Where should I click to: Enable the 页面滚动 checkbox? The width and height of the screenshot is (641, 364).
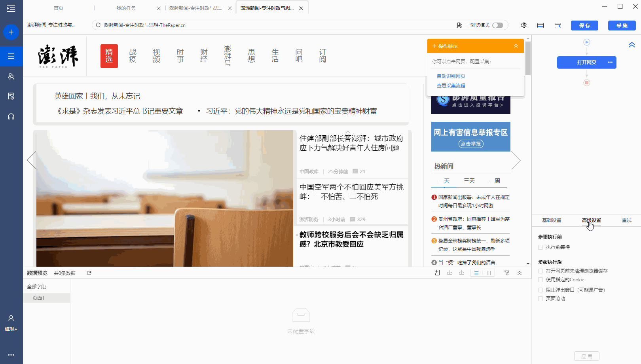pyautogui.click(x=540, y=299)
